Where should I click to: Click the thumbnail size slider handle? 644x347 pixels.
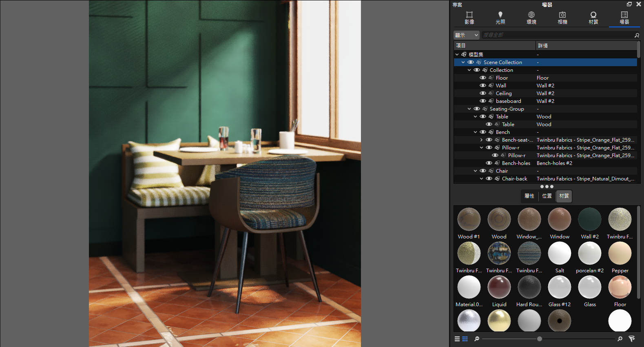(x=540, y=339)
